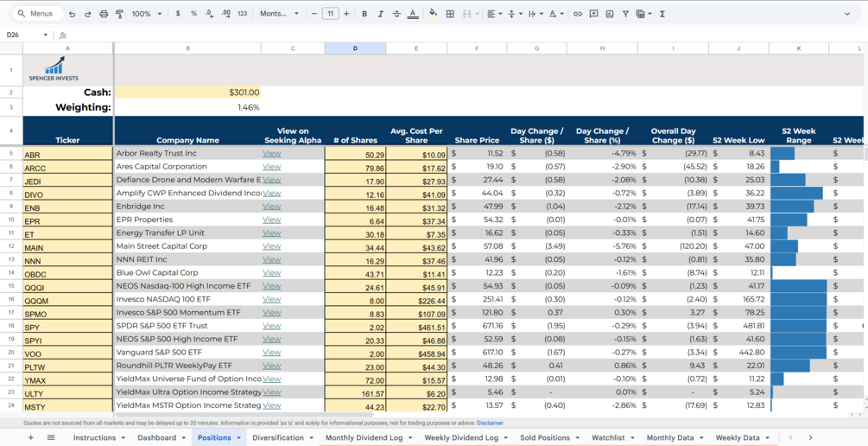Select the PLTW ticker cell

[67, 366]
